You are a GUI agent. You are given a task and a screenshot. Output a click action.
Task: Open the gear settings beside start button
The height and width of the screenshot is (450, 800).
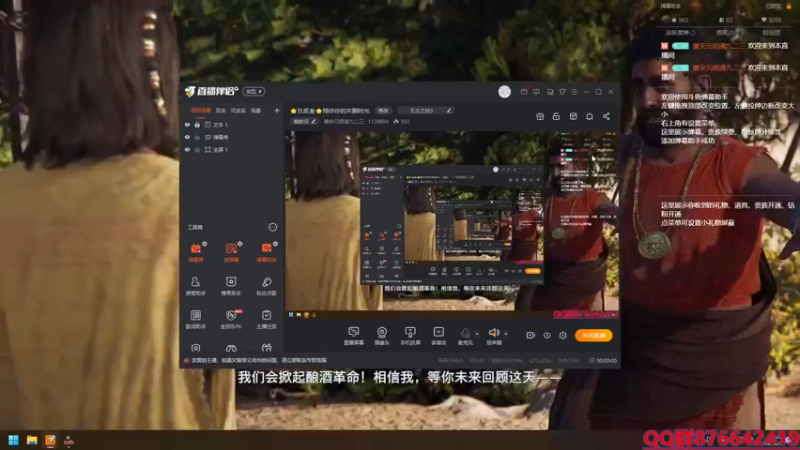coord(563,335)
